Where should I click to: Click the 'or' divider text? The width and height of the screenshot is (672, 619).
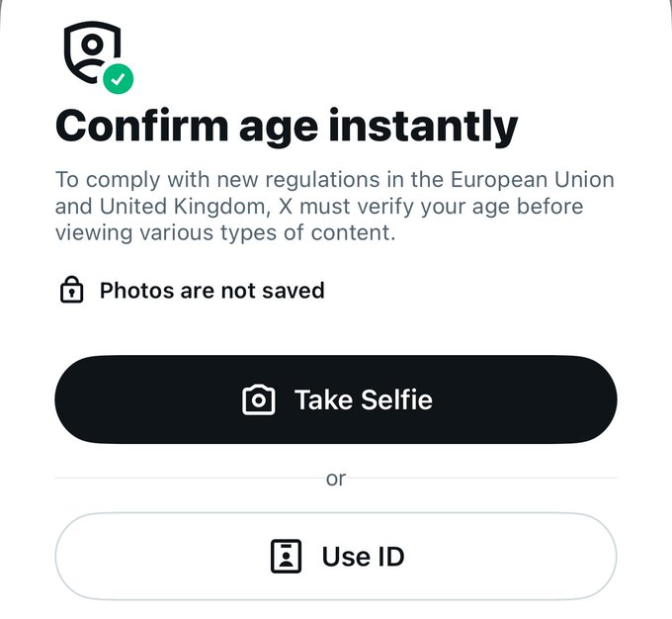[x=336, y=479]
